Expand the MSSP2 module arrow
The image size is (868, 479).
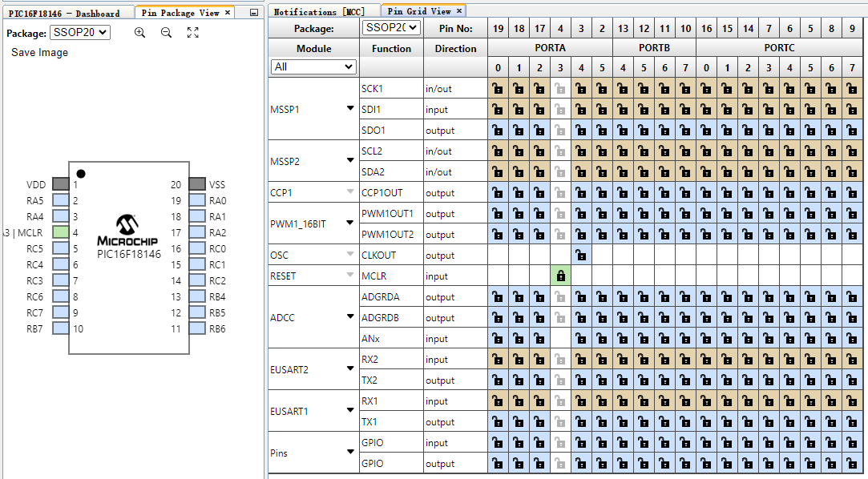(350, 160)
